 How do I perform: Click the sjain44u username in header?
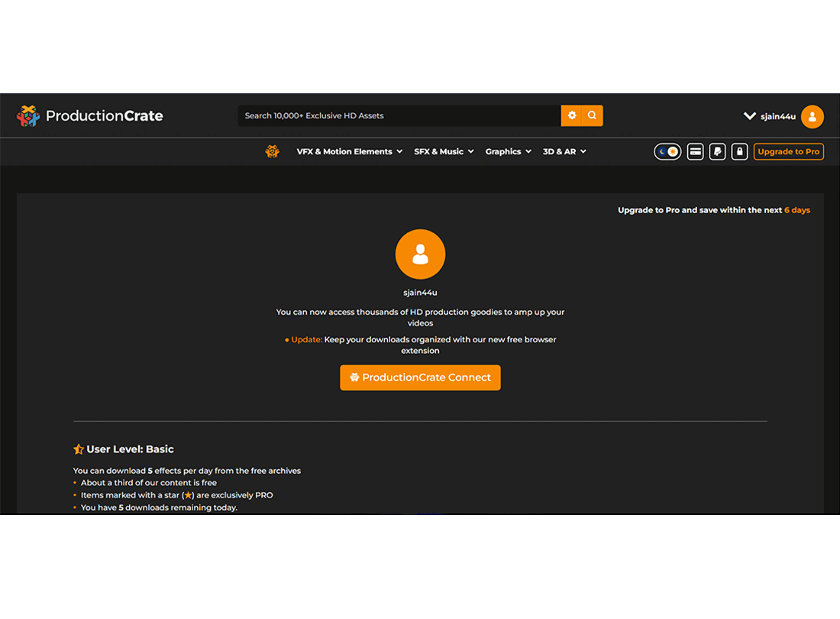[x=778, y=117]
